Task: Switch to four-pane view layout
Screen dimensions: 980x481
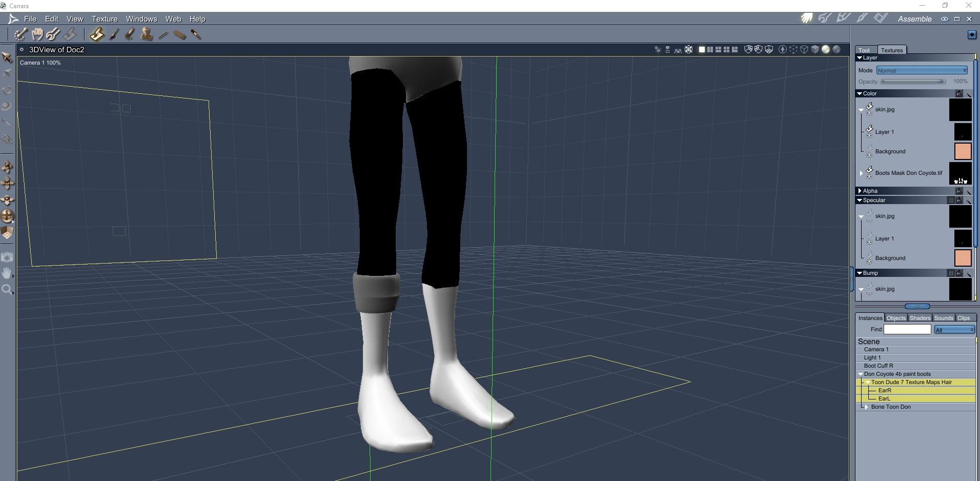Action: click(726, 50)
